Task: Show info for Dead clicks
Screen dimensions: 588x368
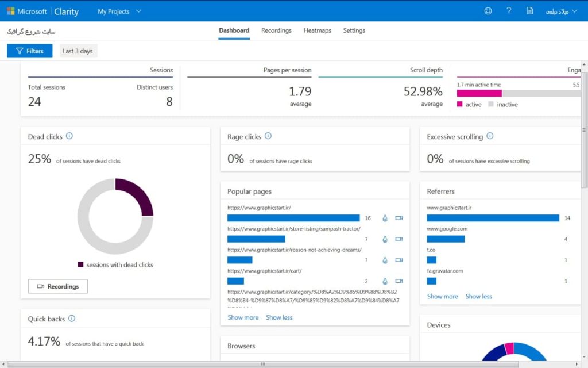Action: [69, 136]
